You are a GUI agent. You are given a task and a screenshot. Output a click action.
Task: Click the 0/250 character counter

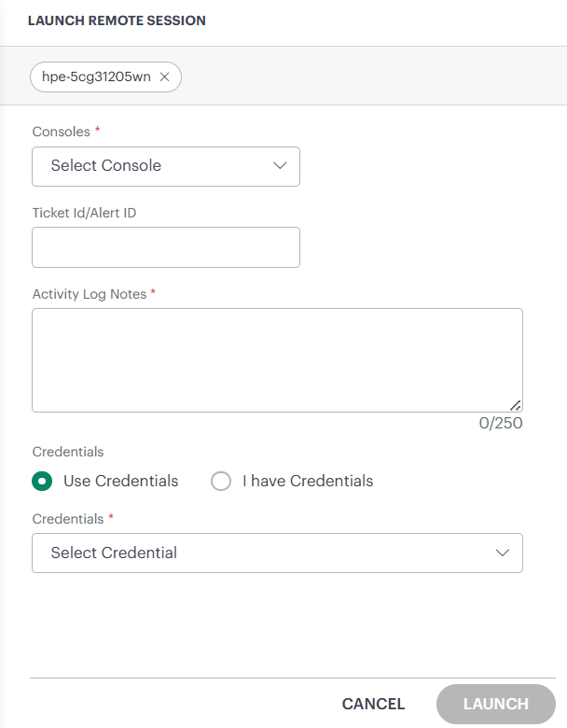tap(501, 424)
